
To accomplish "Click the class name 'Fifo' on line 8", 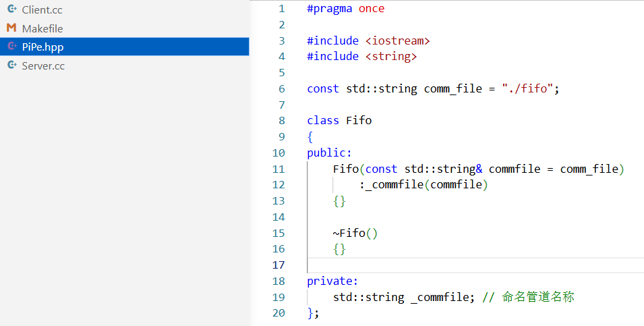I will (359, 120).
